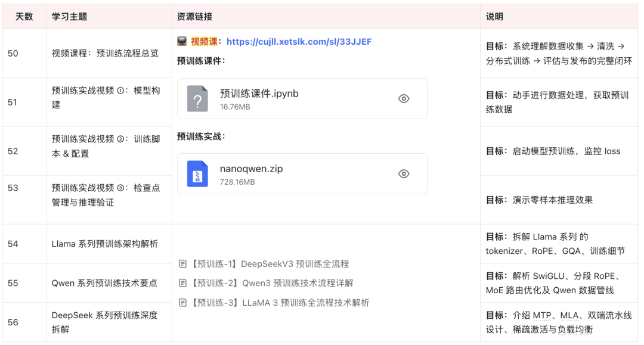
Task: Select the nanoqwen.zip attachment card
Action: [x=301, y=173]
